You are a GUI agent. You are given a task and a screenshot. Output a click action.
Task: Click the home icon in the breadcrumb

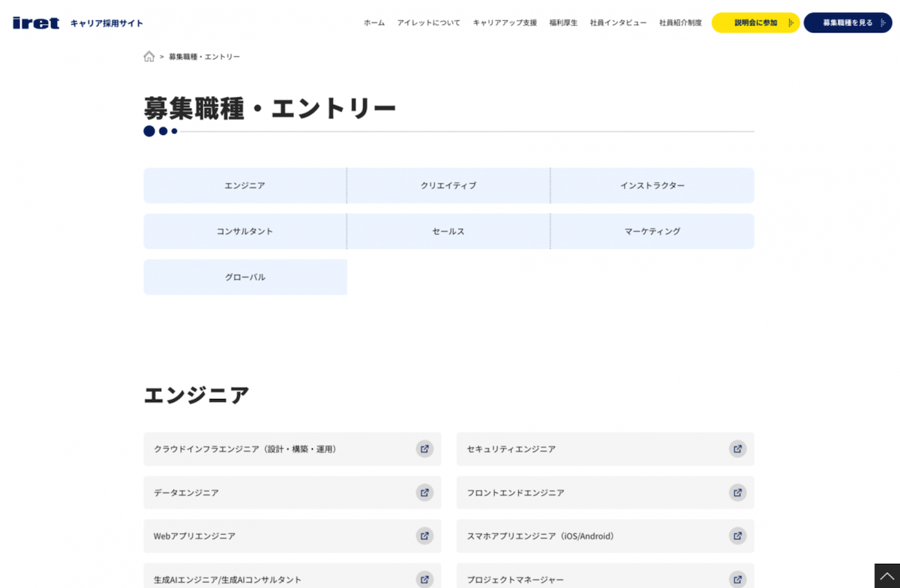pyautogui.click(x=148, y=56)
